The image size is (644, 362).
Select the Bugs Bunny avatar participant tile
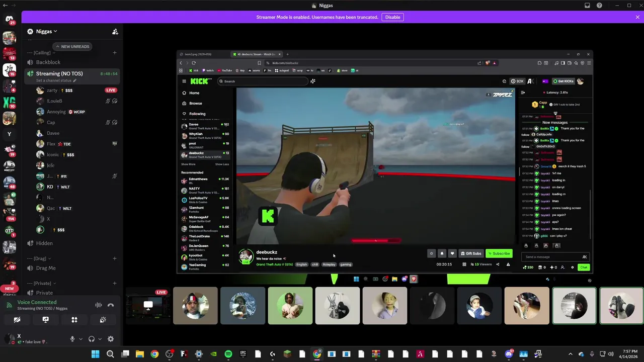[337, 306]
